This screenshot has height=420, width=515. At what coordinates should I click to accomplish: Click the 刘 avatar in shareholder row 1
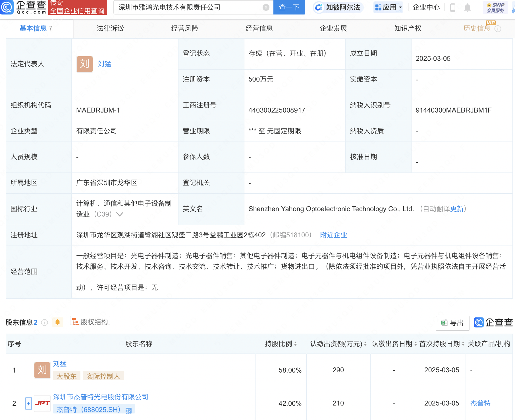pyautogui.click(x=42, y=370)
